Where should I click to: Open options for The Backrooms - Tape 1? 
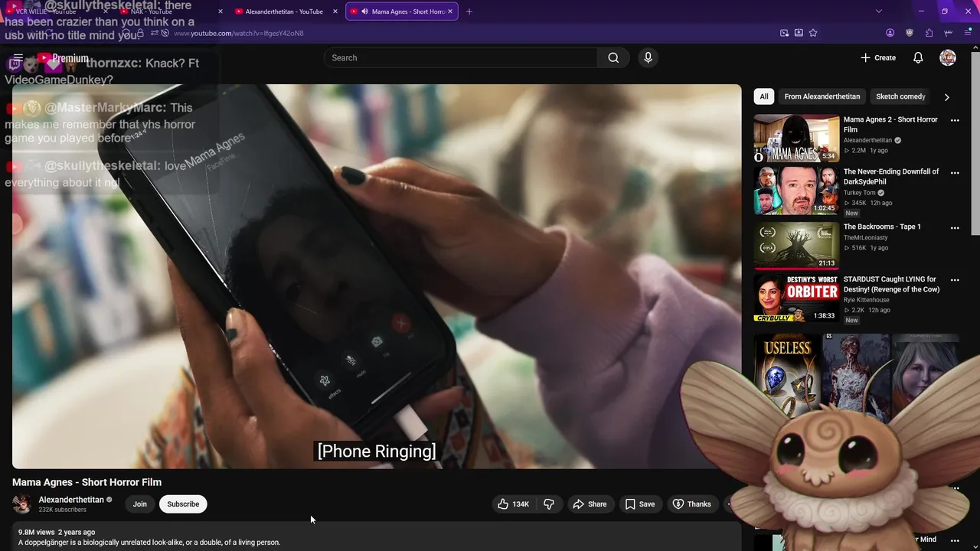pyautogui.click(x=955, y=228)
